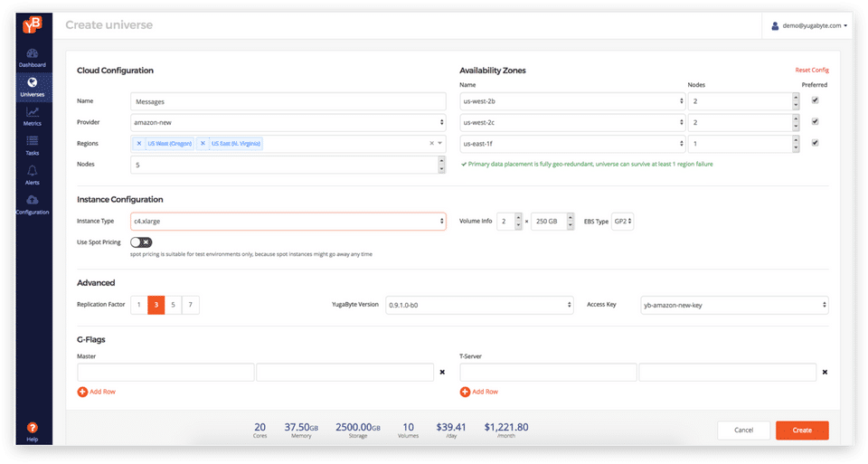This screenshot has width=868, height=464.
Task: Open the Metrics chart icon
Action: pos(32,111)
